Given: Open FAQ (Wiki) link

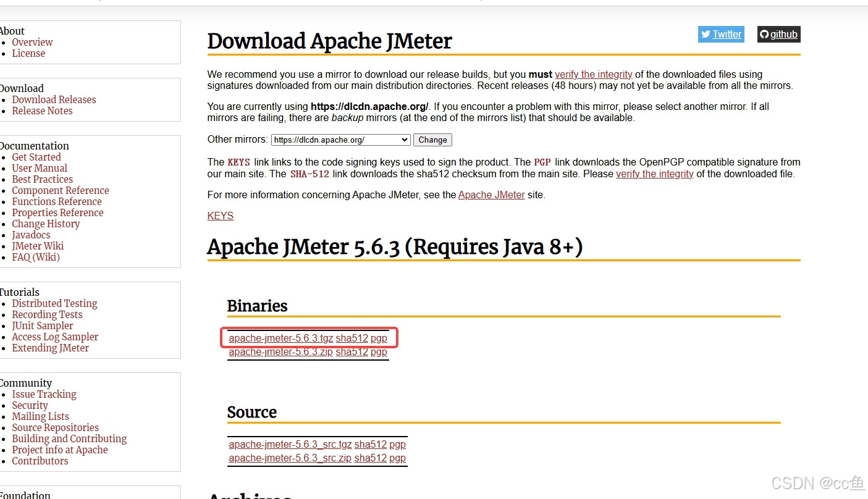Looking at the screenshot, I should (36, 258).
